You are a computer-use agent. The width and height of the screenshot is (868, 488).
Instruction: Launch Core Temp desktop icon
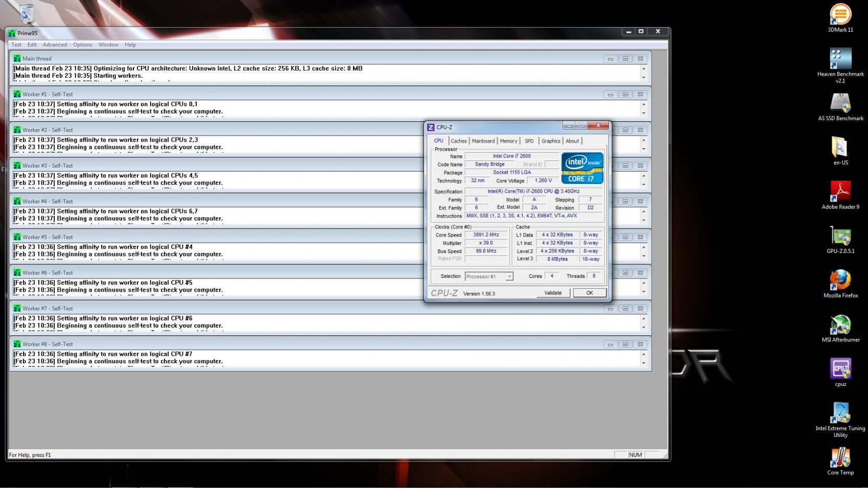coord(840,458)
